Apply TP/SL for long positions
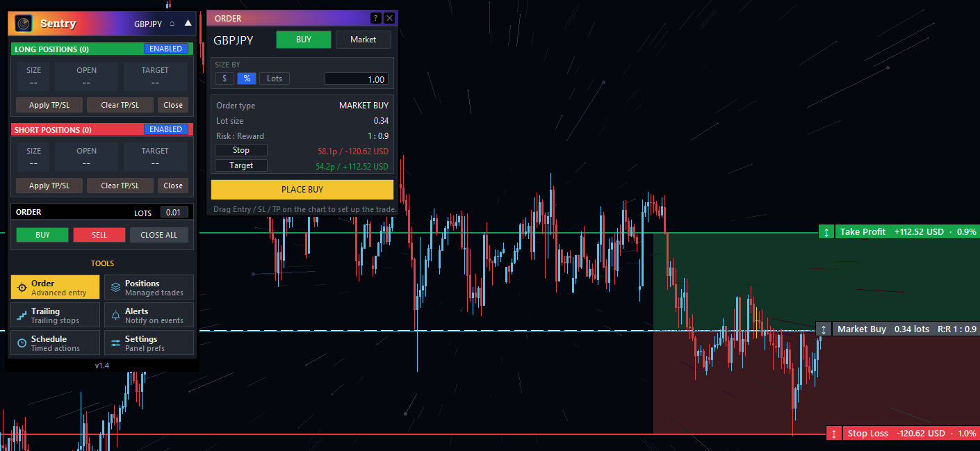The width and height of the screenshot is (980, 451). click(49, 105)
